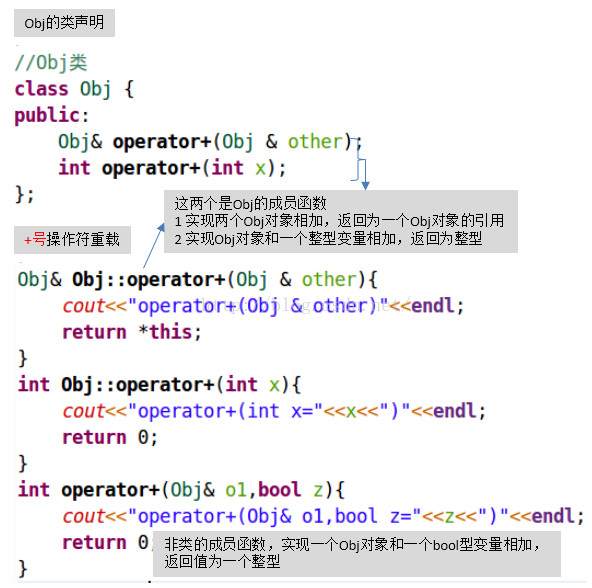This screenshot has width=592, height=588.
Task: Click the "+号操作符重载" section label
Action: point(72,239)
